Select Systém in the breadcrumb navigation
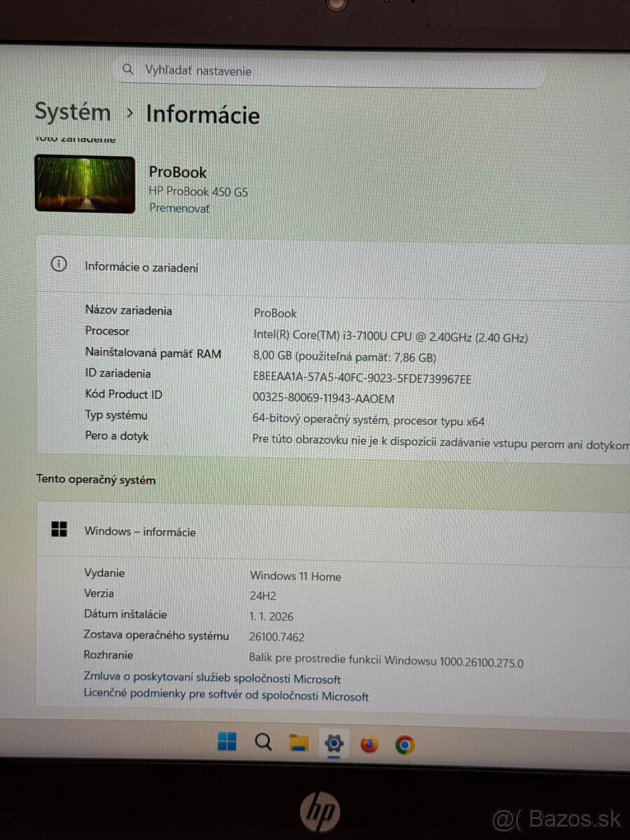The image size is (630, 840). pos(73,113)
